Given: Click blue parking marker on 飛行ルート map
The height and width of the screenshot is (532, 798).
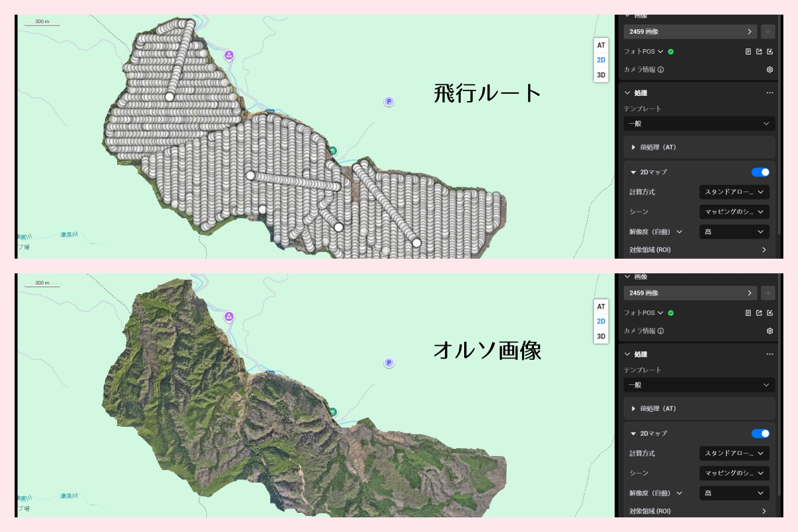Looking at the screenshot, I should click(389, 101).
